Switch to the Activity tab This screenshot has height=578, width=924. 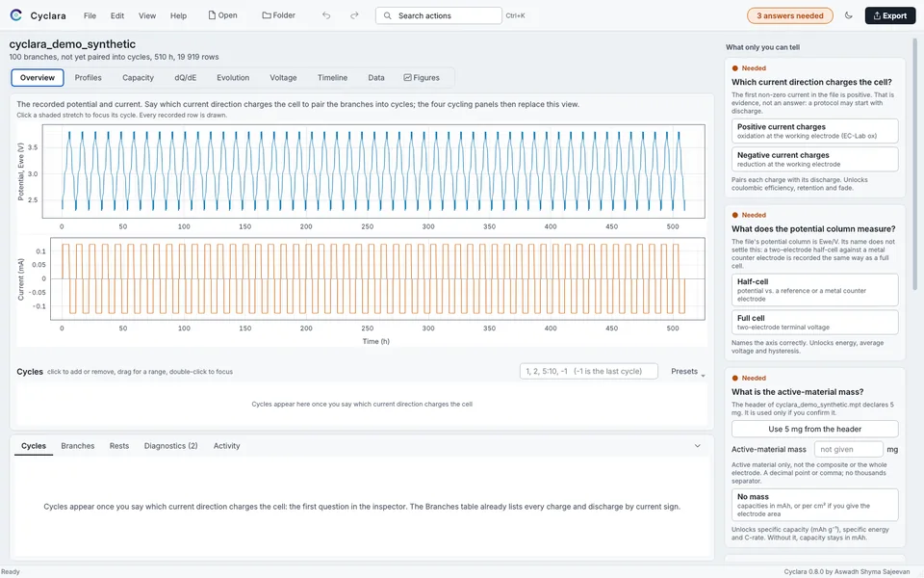click(x=227, y=446)
